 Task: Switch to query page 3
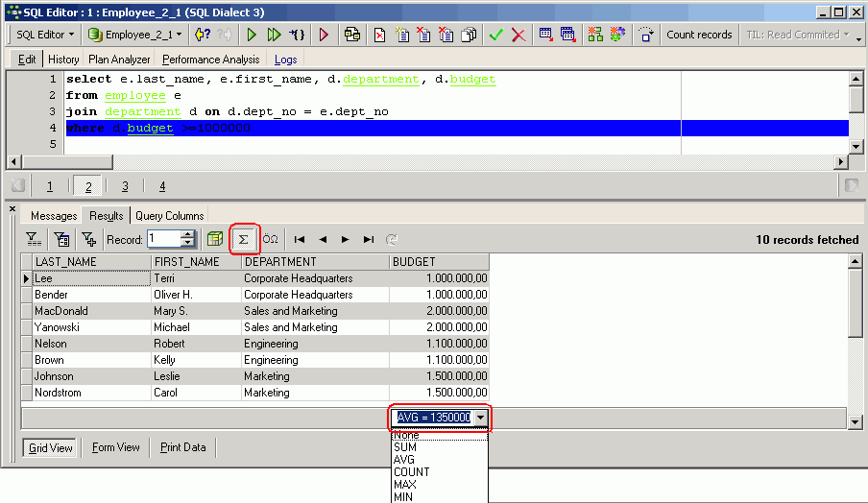click(125, 186)
